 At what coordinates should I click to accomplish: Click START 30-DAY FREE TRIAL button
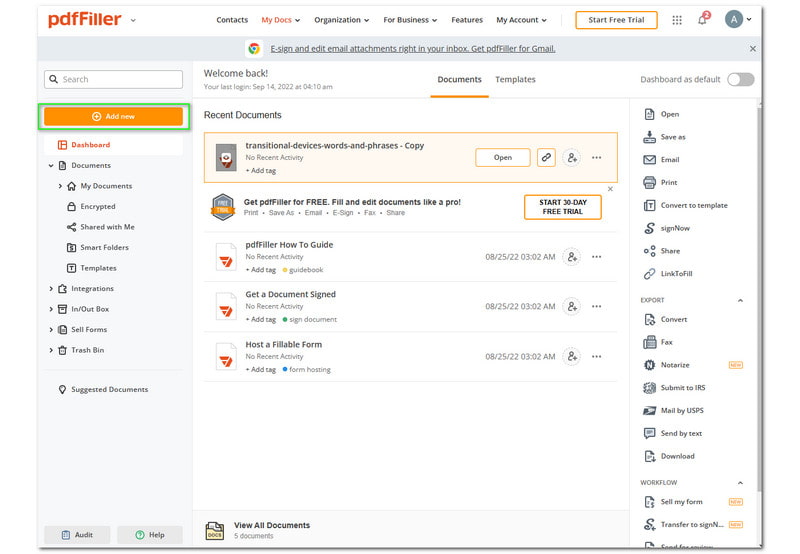563,207
